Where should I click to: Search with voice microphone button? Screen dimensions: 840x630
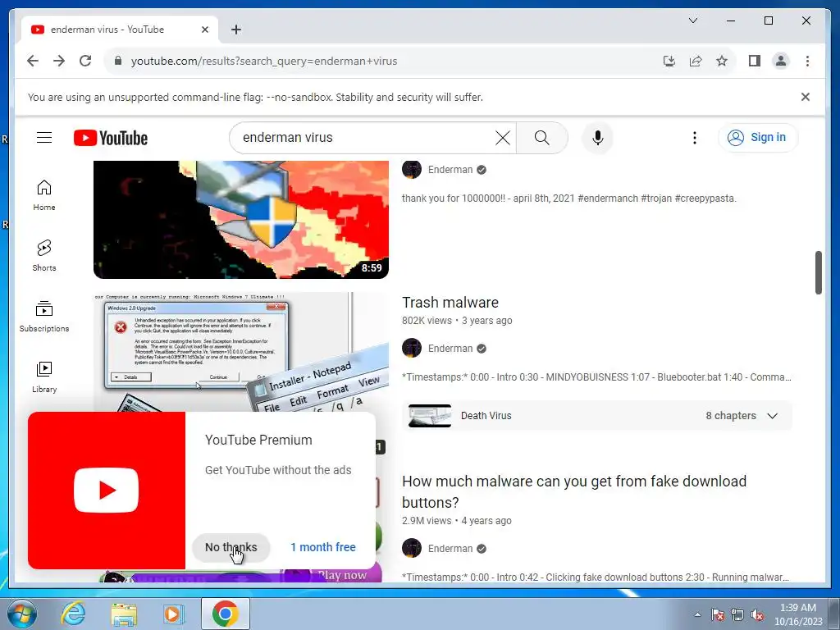pos(598,138)
